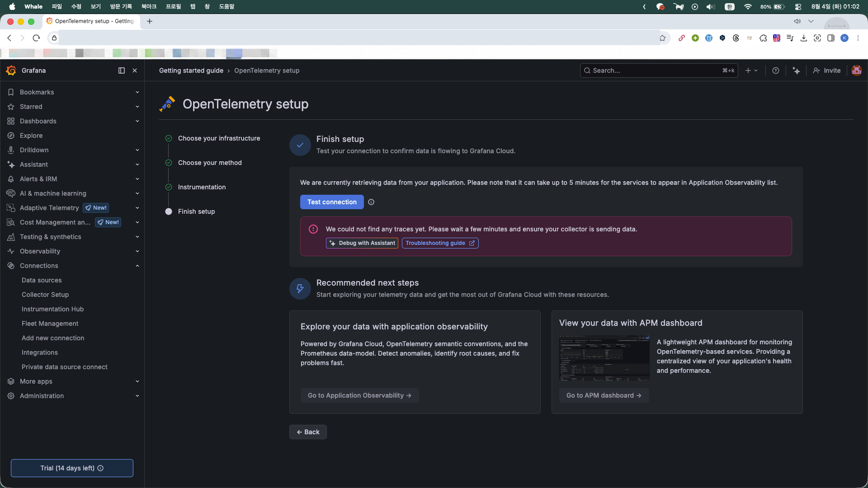Open Integrations page
The image size is (868, 488).
pos(40,352)
